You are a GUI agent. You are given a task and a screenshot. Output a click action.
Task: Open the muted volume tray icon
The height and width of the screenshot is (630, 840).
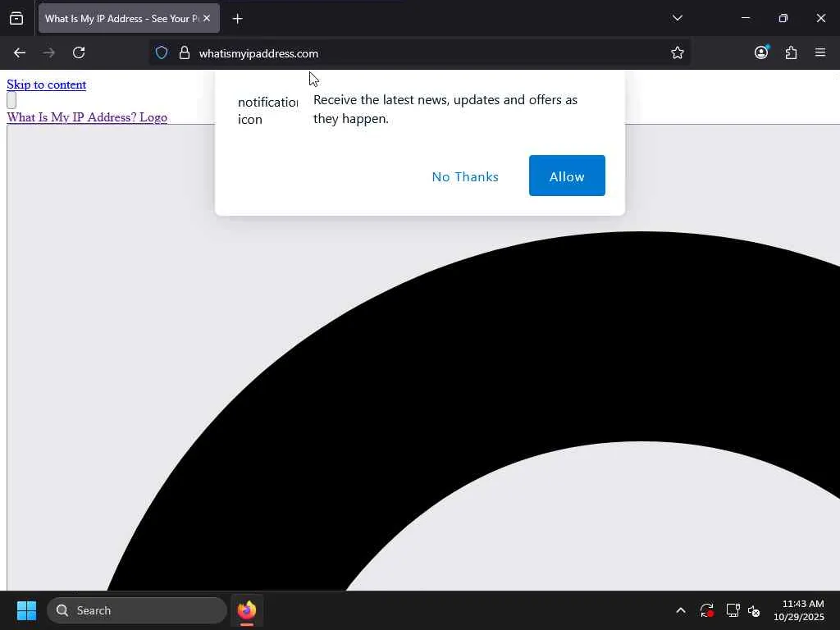(x=754, y=610)
